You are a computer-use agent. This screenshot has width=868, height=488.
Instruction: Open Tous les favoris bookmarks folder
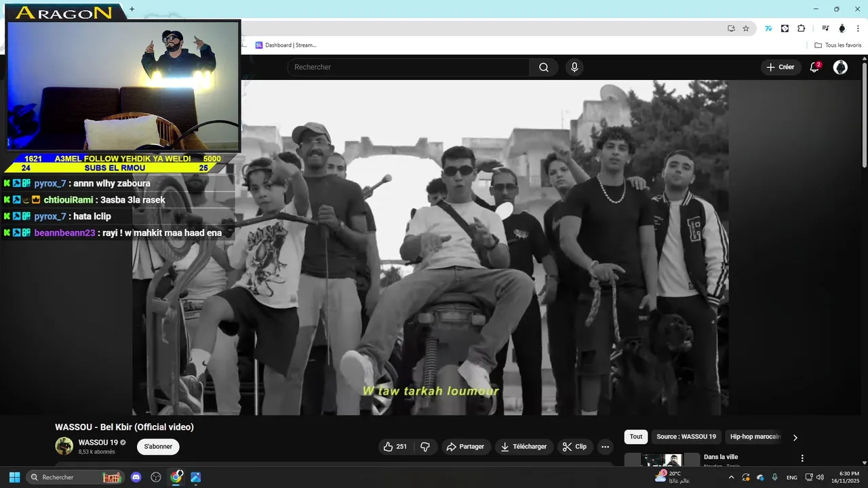point(838,45)
